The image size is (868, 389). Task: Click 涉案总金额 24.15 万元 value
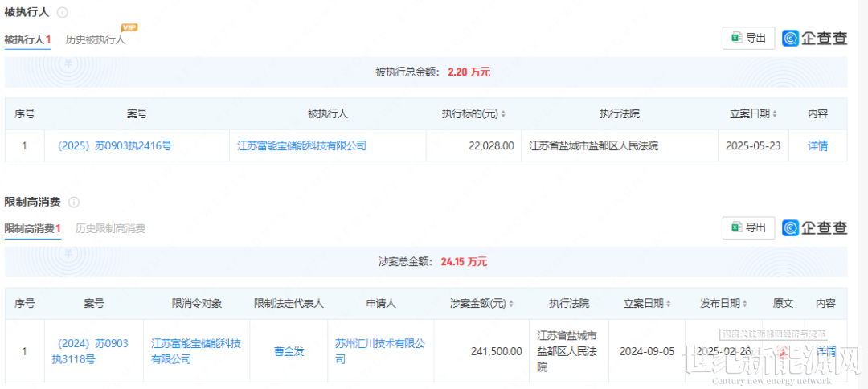pos(464,262)
